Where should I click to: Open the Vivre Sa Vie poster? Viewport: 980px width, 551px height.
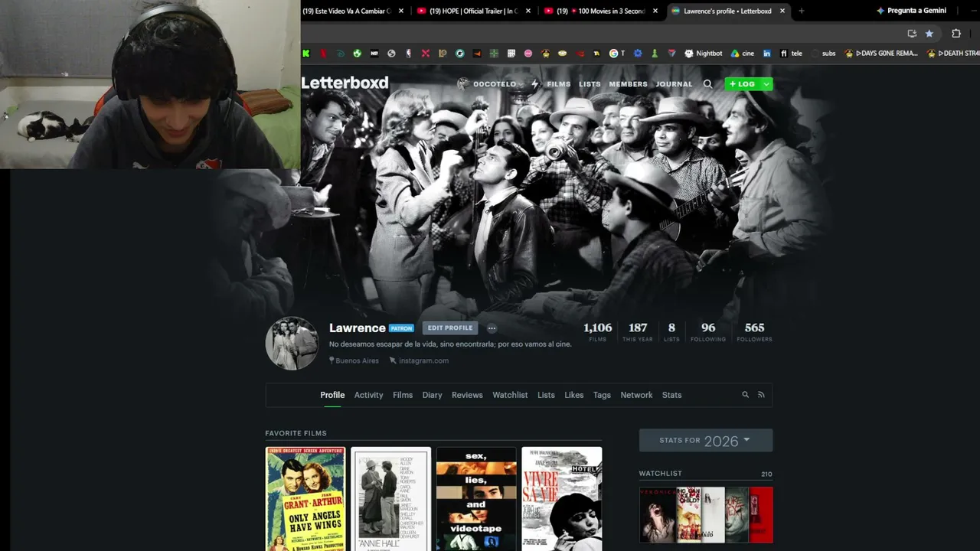pos(562,499)
